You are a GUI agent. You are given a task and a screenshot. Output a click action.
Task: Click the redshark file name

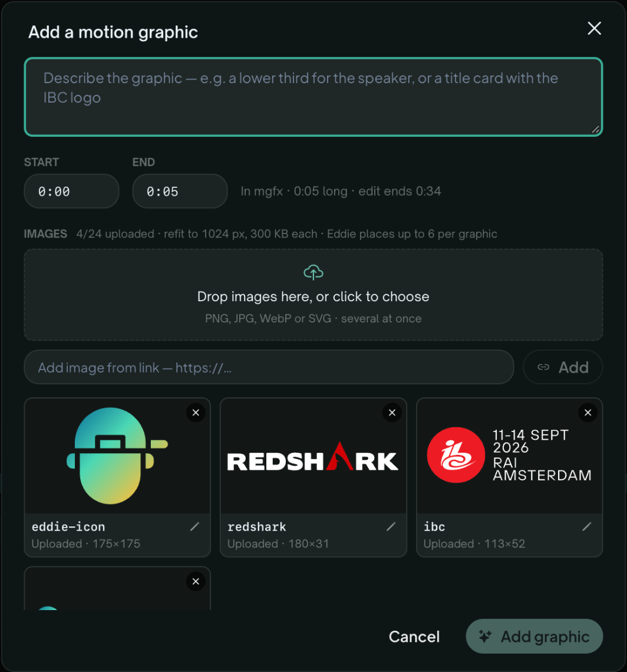(257, 527)
